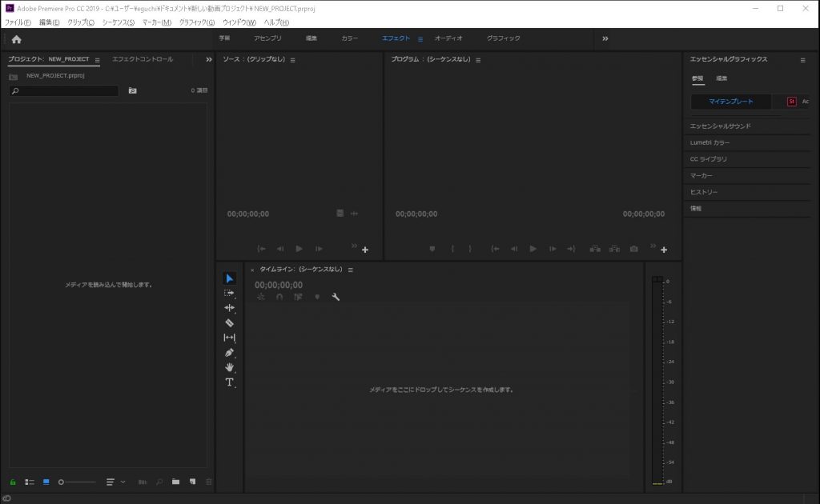Select the Razor tool
Viewport: 820px width, 504px height.
pos(230,322)
